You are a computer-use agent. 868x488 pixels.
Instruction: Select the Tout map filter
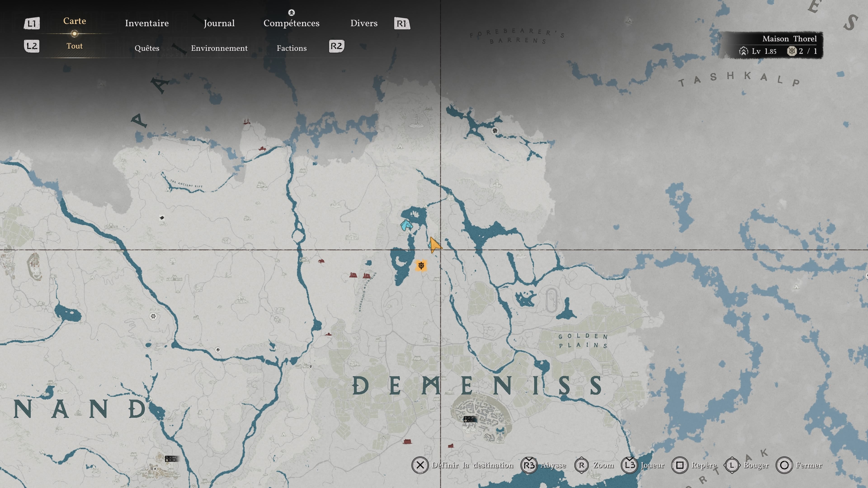74,46
